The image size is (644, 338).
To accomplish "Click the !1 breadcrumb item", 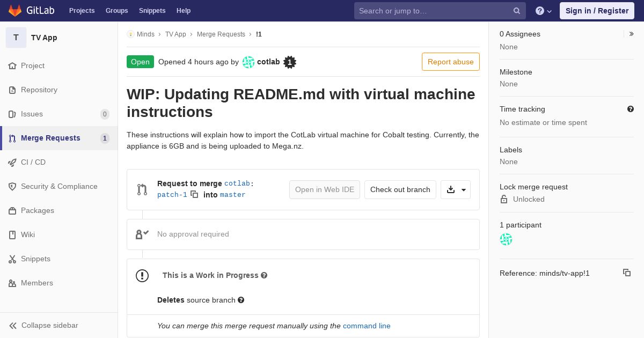I will (x=259, y=34).
